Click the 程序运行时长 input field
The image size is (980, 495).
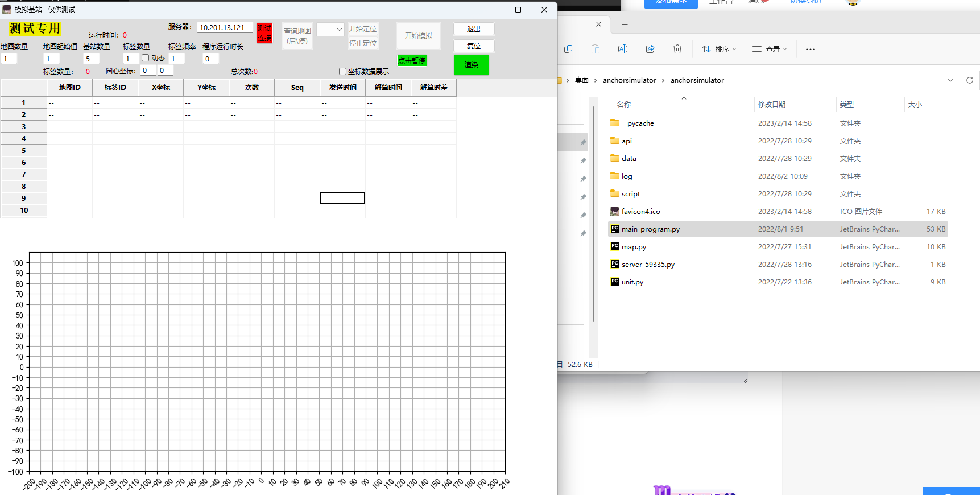coord(211,59)
